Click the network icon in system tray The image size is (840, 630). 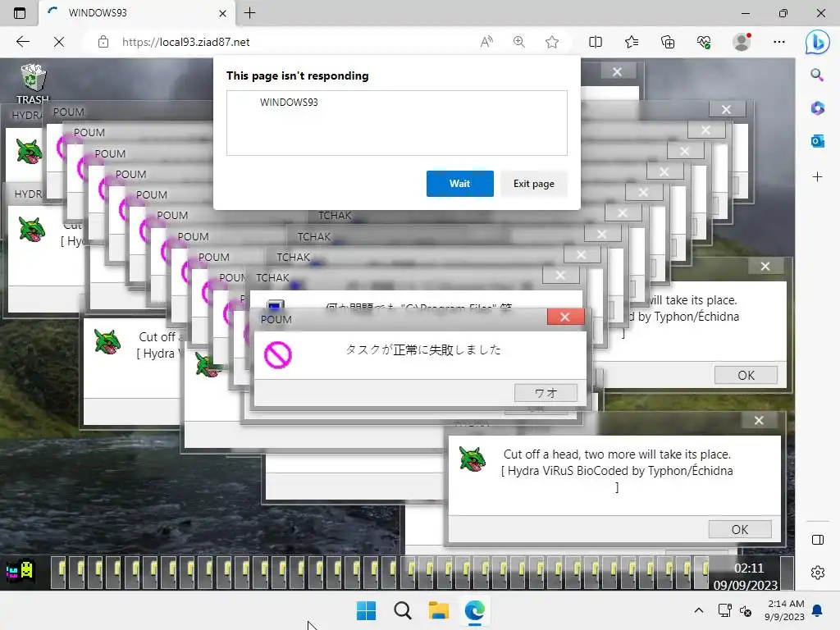tap(724, 610)
